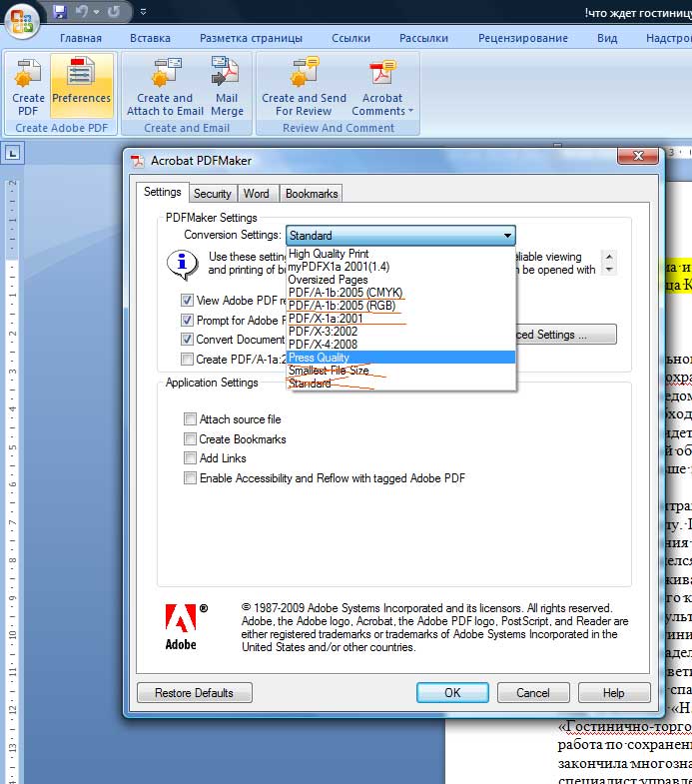Select the Settings tab in PDFMaker
Image resolution: width=692 pixels, height=784 pixels.
(x=163, y=192)
